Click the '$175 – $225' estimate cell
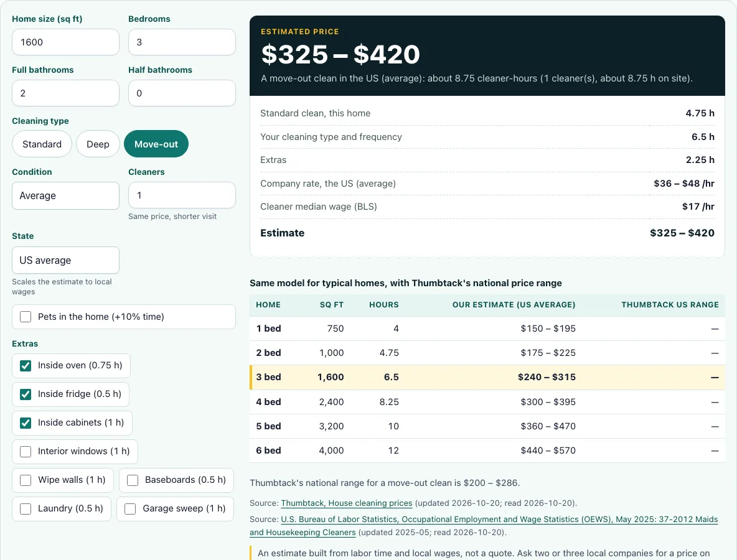 tap(548, 353)
